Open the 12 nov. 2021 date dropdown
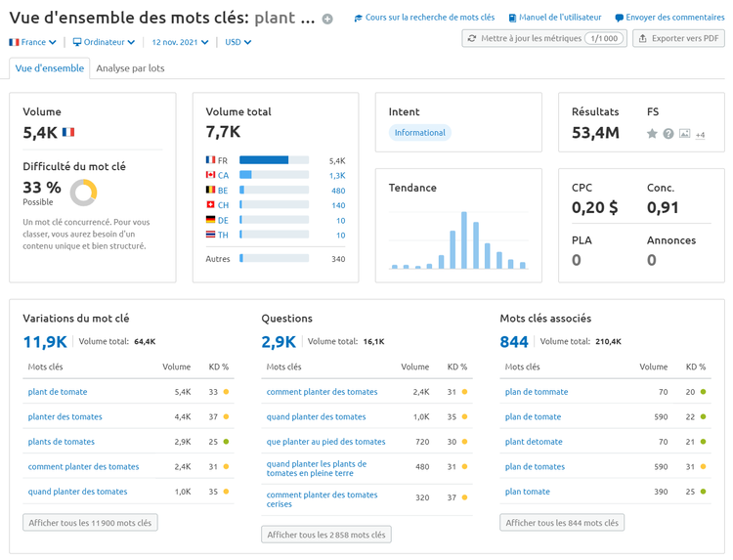The width and height of the screenshot is (733, 560). (180, 42)
